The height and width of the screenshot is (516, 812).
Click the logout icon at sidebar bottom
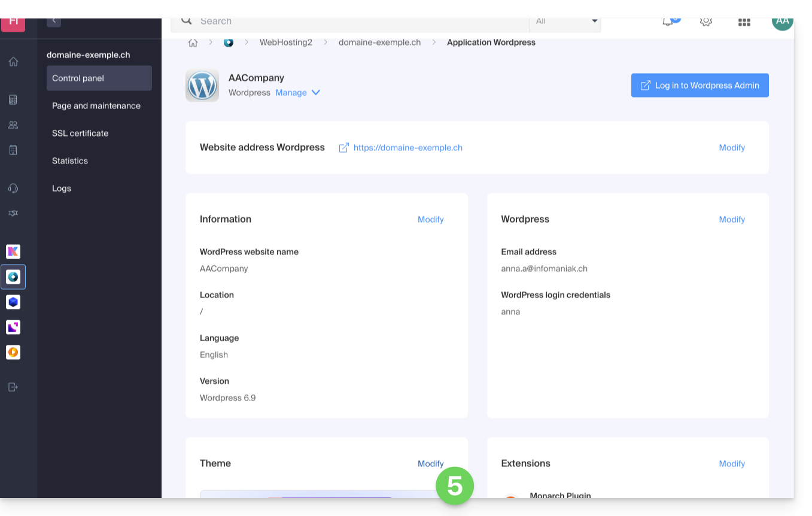pyautogui.click(x=13, y=387)
